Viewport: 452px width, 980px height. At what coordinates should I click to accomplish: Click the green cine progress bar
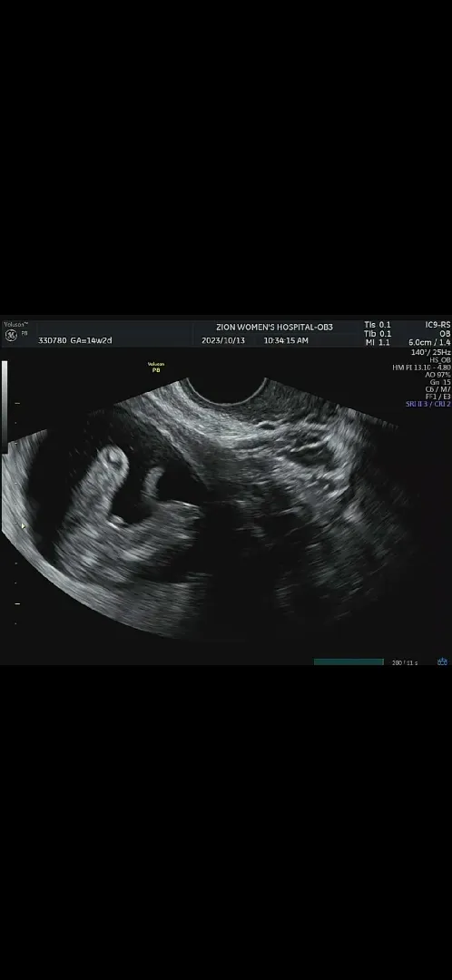point(349,661)
